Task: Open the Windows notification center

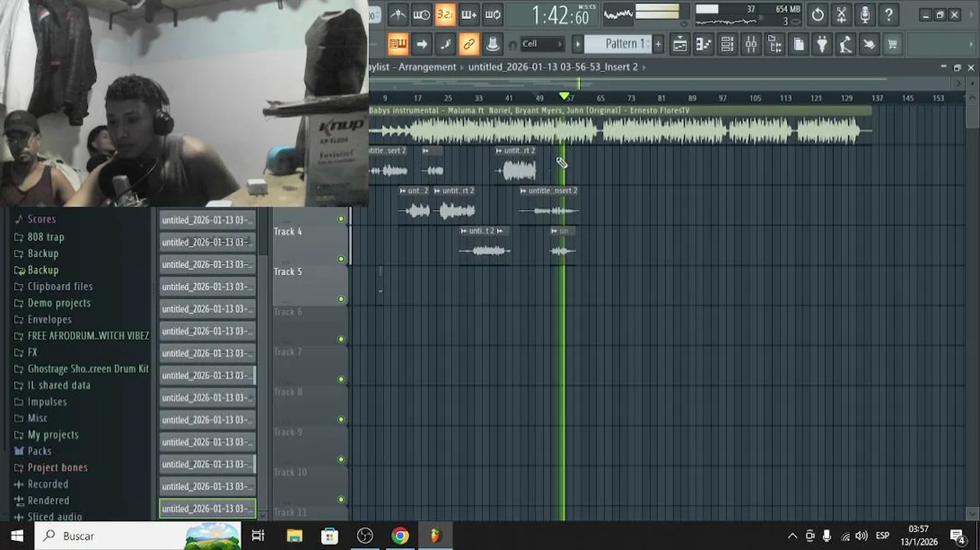Action: pos(957,535)
